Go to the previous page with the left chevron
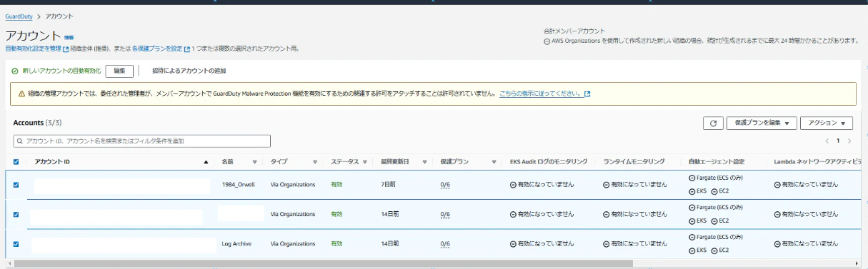This screenshot has width=868, height=269. click(827, 141)
